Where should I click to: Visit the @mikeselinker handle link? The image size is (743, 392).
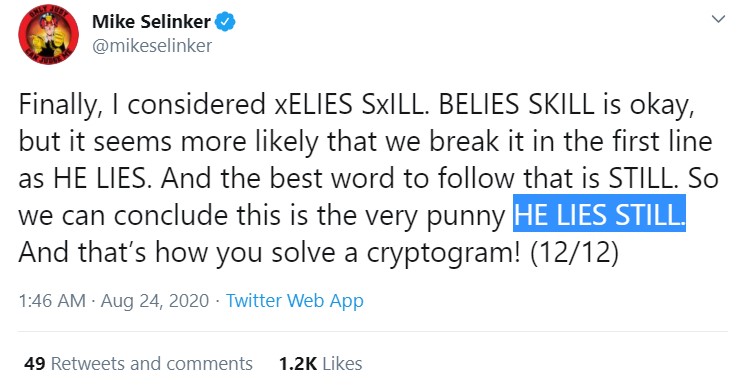[x=152, y=46]
